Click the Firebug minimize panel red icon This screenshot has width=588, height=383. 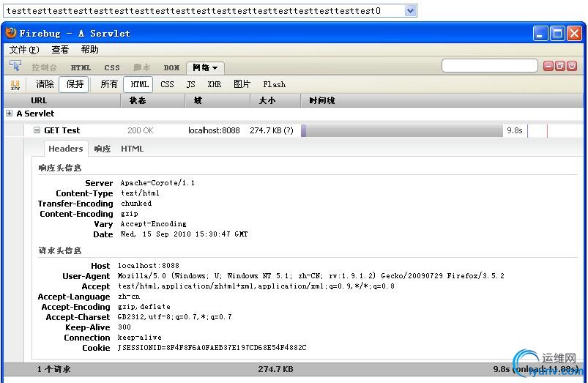click(548, 67)
